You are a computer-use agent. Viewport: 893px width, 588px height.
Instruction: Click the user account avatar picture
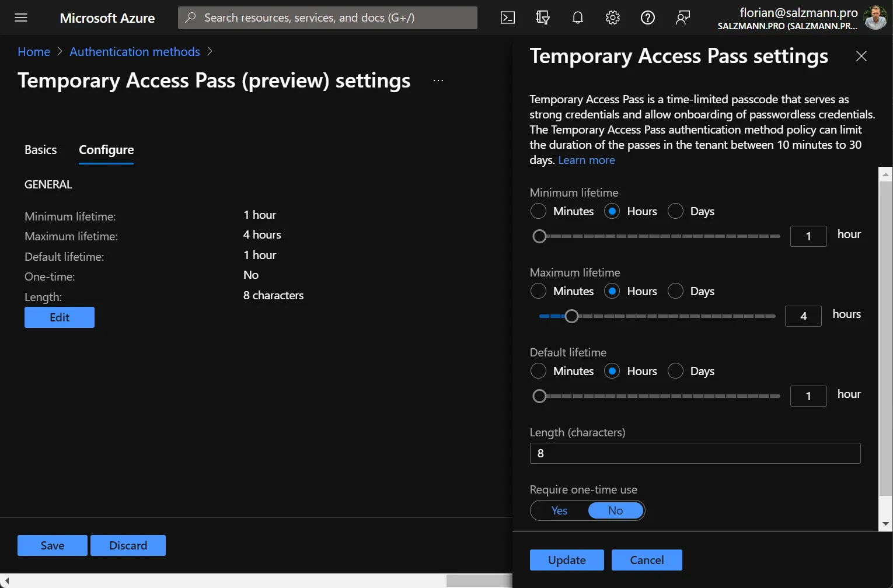875,17
